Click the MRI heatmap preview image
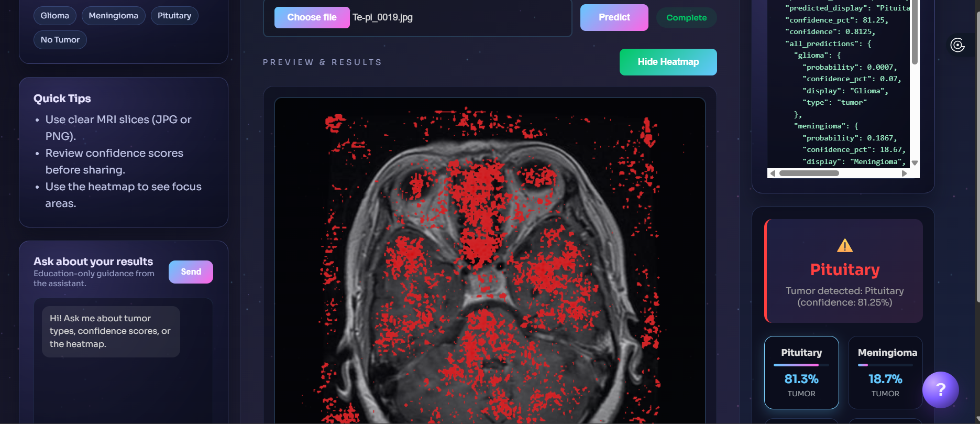 [490, 260]
